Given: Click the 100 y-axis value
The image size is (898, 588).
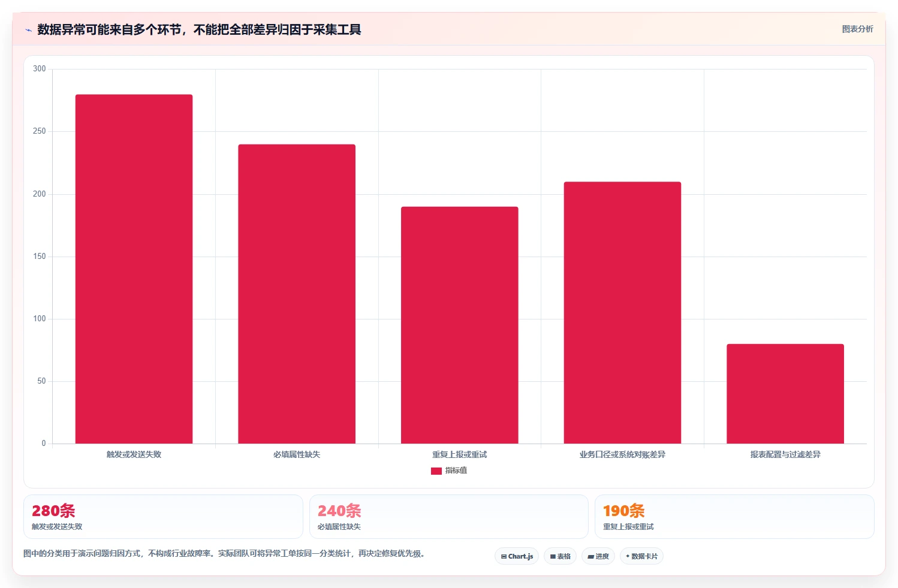Looking at the screenshot, I should tap(40, 319).
